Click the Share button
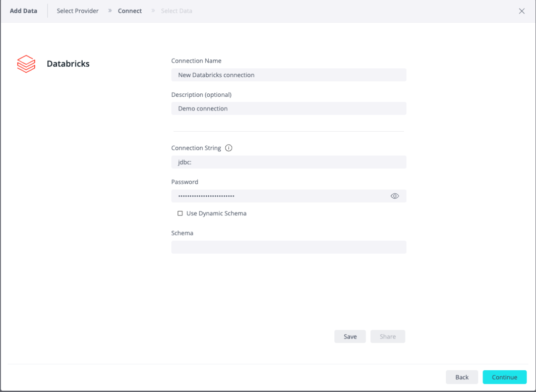 tap(388, 337)
